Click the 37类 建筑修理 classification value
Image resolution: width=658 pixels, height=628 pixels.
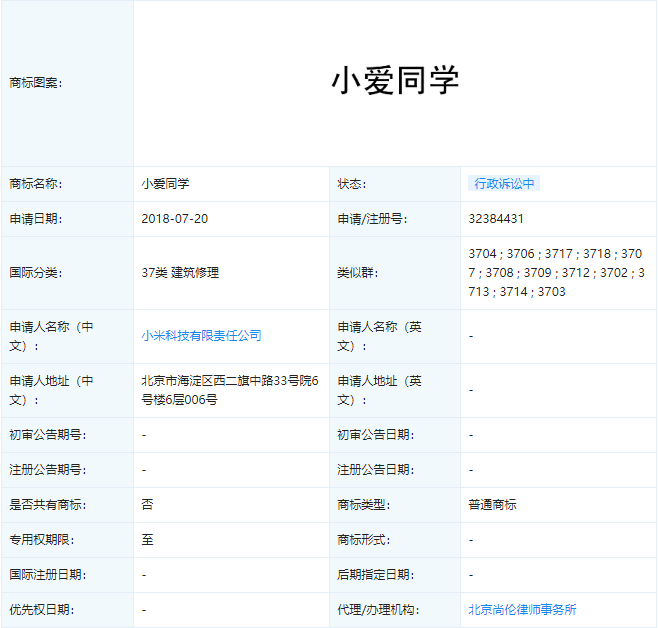click(x=180, y=273)
